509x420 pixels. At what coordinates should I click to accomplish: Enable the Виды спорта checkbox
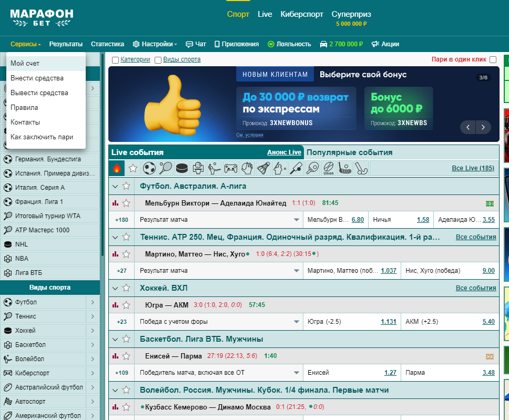click(x=158, y=60)
